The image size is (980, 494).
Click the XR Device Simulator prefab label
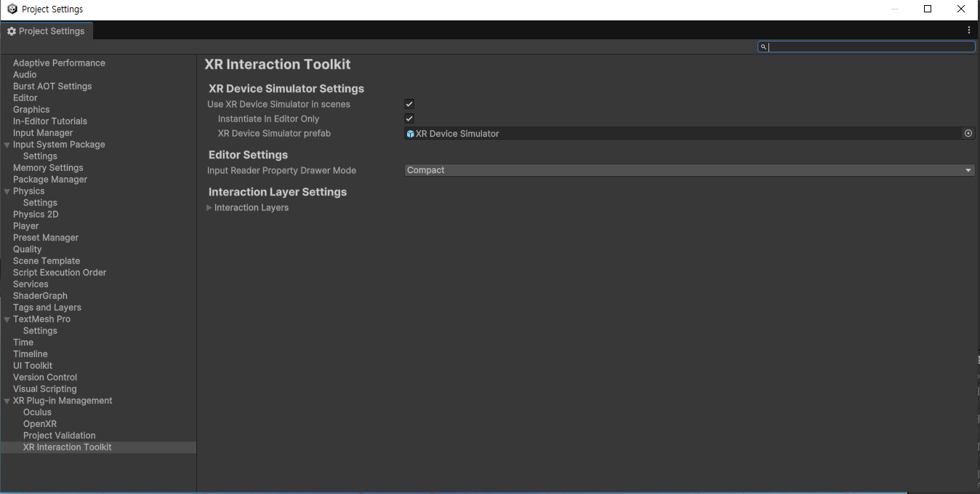click(274, 133)
